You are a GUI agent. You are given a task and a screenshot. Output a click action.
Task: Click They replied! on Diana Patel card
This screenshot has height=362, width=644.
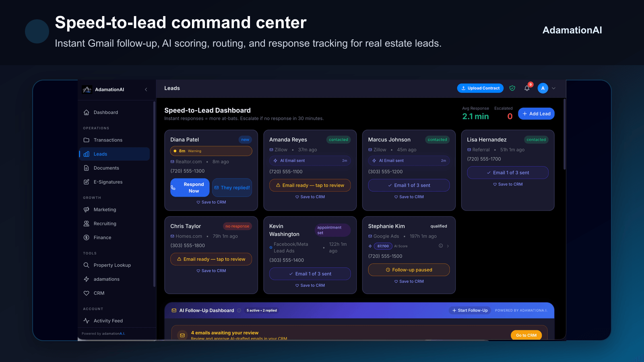[x=232, y=187]
